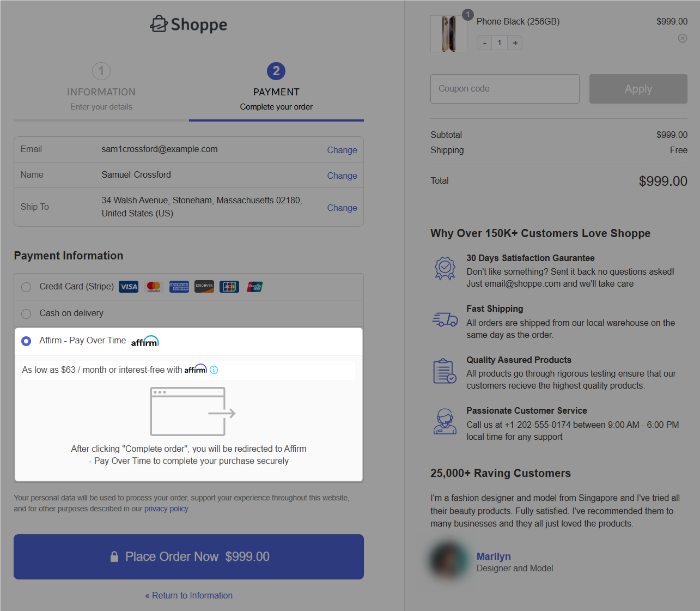Viewport: 700px width, 611px height.
Task: Select Cash on delivery payment option
Action: click(26, 314)
